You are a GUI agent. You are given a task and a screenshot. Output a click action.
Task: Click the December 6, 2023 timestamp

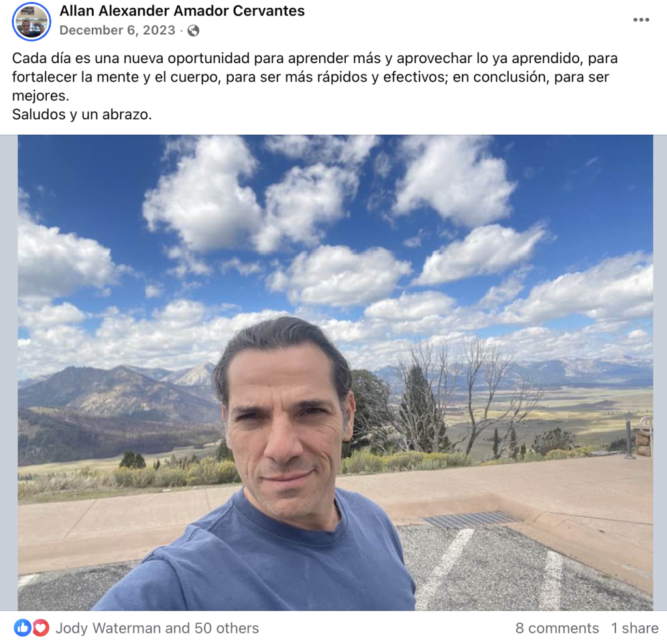117,30
